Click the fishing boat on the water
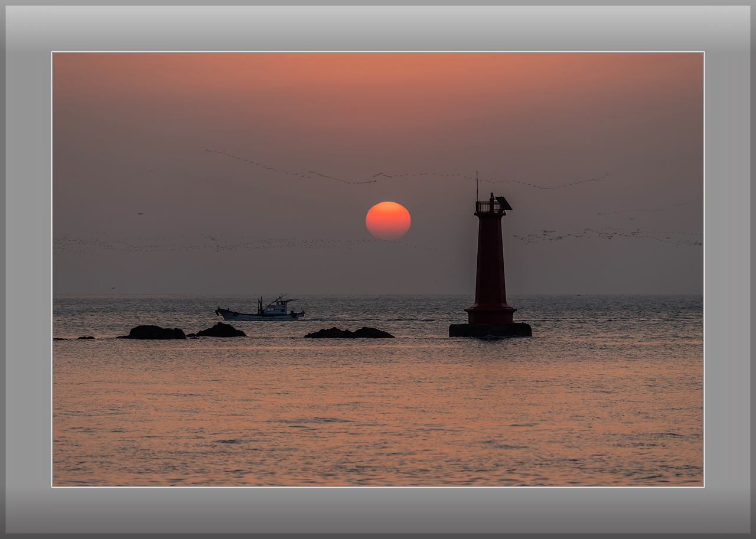756x539 pixels. 260,309
